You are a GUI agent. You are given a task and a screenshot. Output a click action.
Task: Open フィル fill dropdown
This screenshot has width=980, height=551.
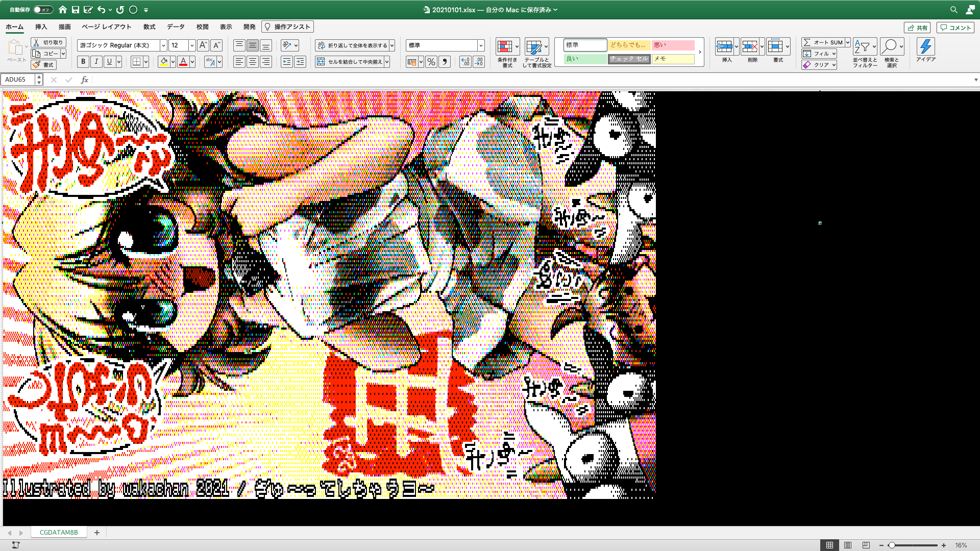[819, 54]
